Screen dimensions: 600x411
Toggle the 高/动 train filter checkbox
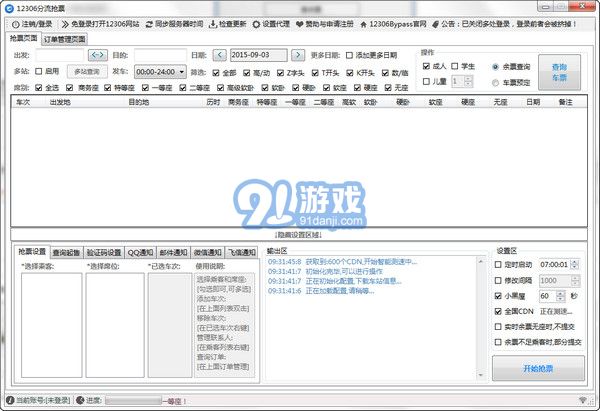pos(247,73)
